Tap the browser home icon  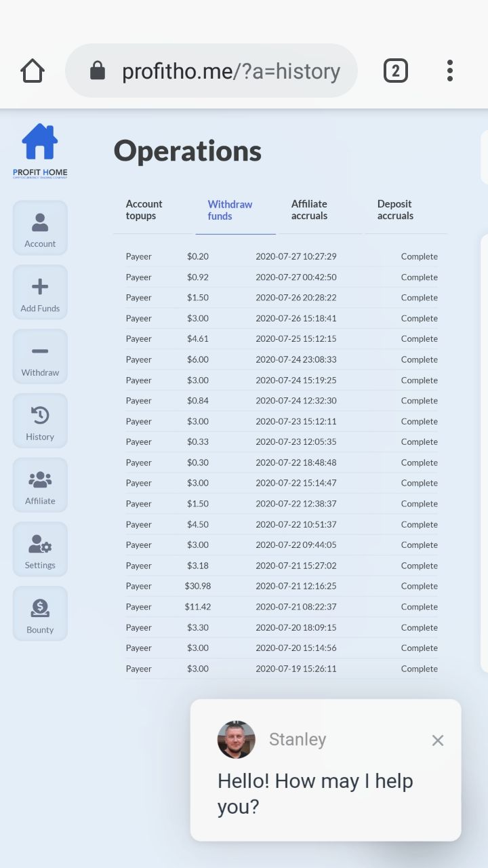pos(32,71)
